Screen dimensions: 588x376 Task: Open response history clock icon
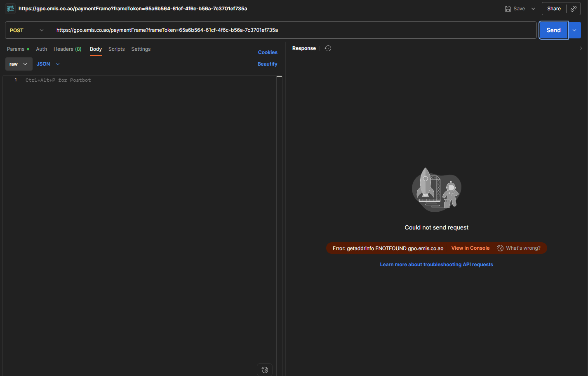point(328,48)
